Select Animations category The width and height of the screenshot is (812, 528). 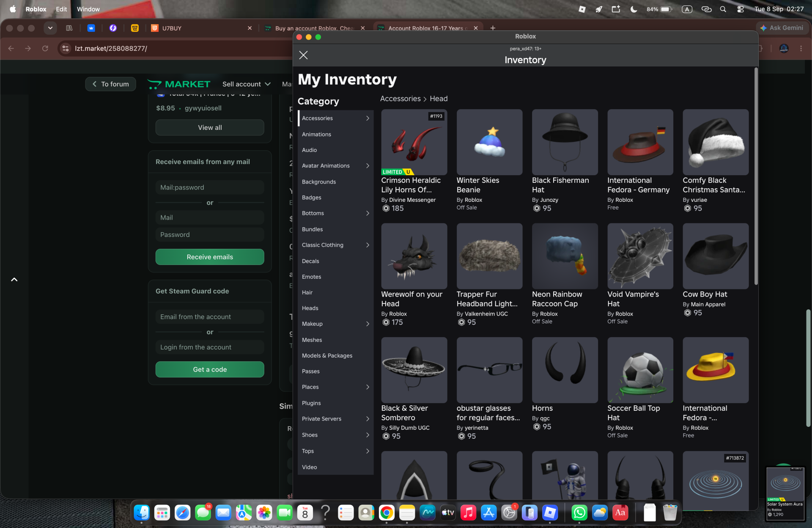click(335, 134)
